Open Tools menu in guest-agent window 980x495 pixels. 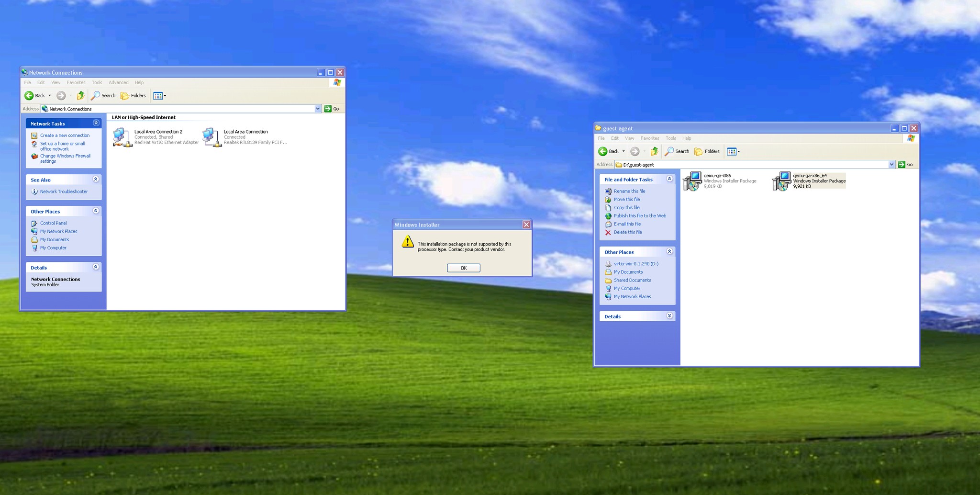[x=671, y=138]
